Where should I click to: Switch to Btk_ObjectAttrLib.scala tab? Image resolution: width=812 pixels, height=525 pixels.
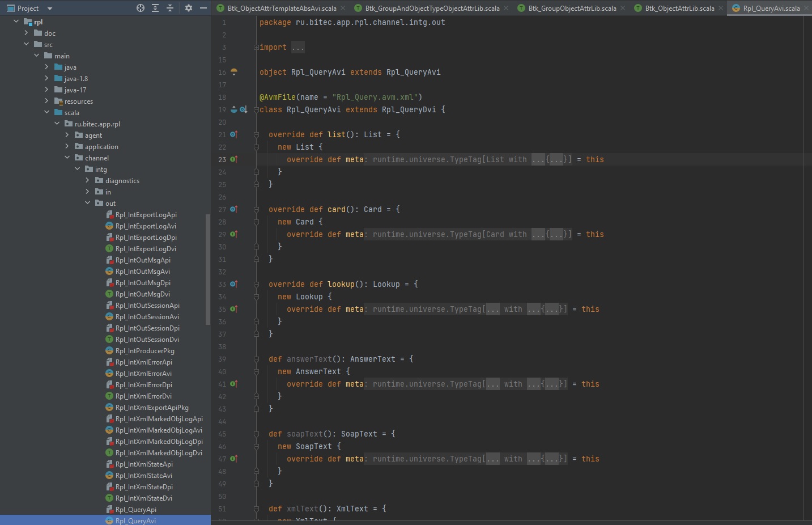click(679, 9)
